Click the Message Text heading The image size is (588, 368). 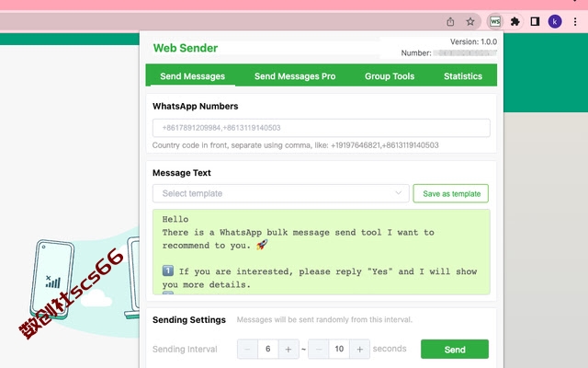pos(182,173)
